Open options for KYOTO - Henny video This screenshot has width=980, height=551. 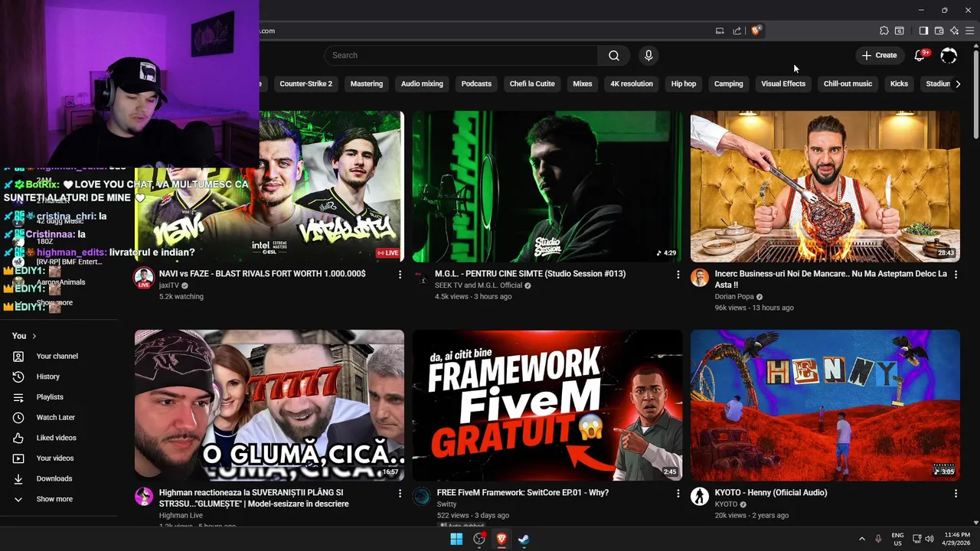coord(955,494)
